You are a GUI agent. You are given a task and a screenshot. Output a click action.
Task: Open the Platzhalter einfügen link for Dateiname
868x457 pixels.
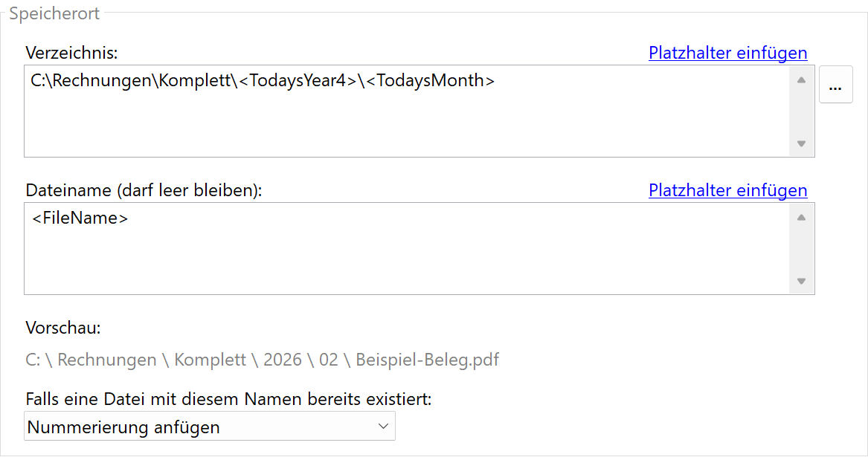(x=727, y=190)
